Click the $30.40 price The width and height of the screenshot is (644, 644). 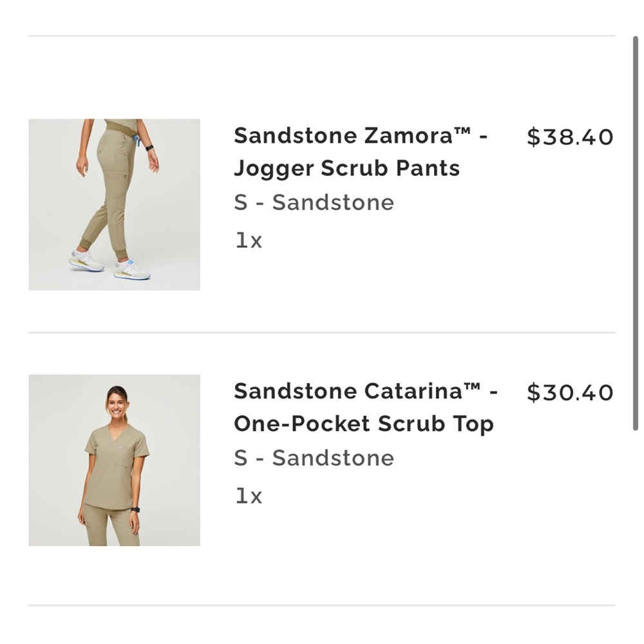(x=570, y=393)
